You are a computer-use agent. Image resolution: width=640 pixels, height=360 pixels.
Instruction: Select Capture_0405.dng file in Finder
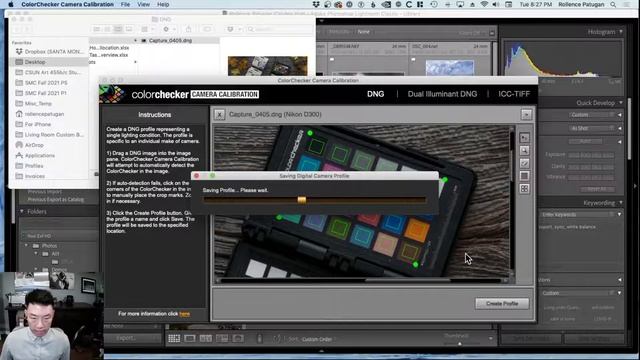[x=170, y=40]
